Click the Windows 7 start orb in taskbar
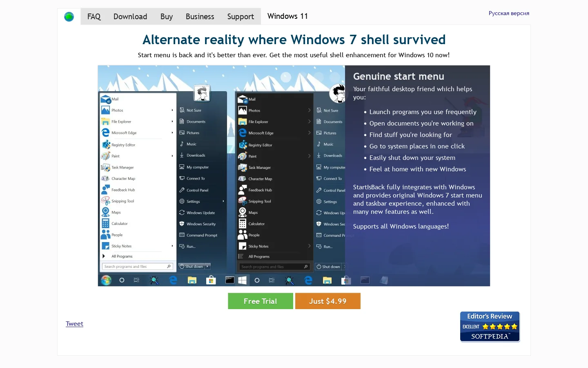Screen dimensions: 588x368 106,280
